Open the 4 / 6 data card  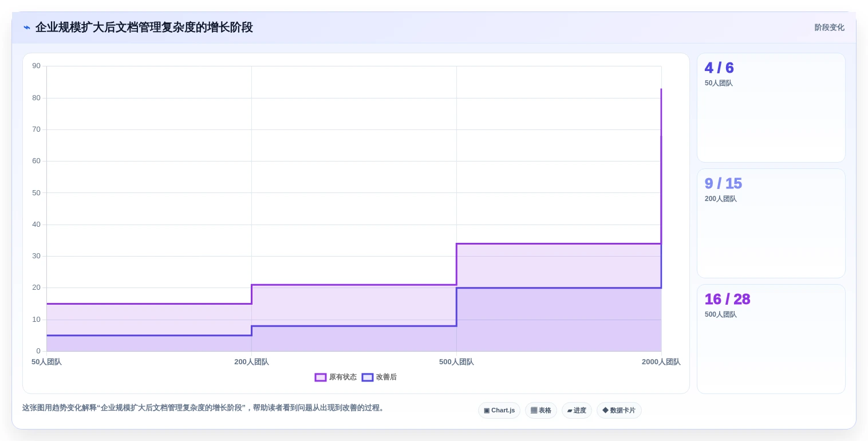pos(771,108)
